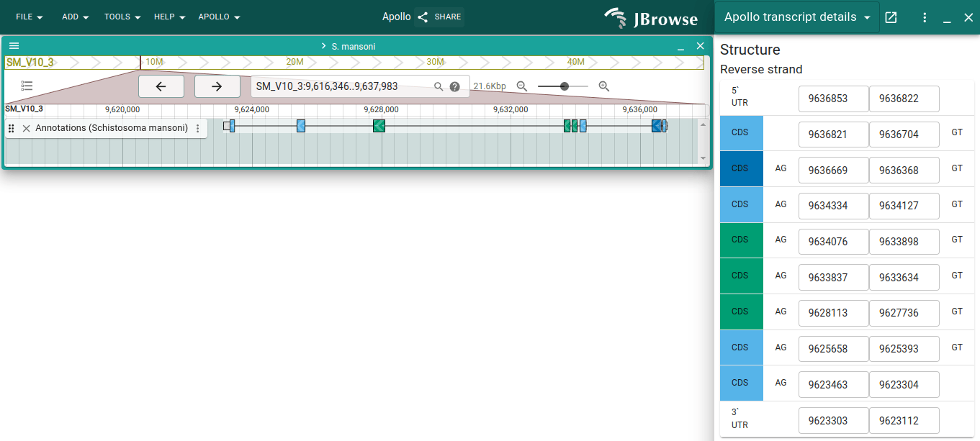Click the zoom out magnifier icon
Viewport: 980px width, 441px height.
point(522,86)
